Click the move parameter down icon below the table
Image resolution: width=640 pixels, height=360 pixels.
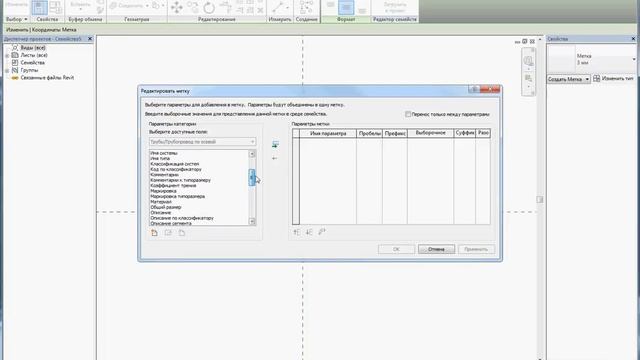tap(309, 232)
